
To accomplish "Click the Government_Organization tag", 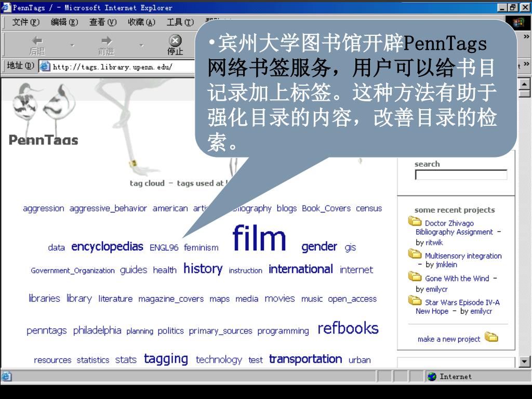I will point(73,271).
